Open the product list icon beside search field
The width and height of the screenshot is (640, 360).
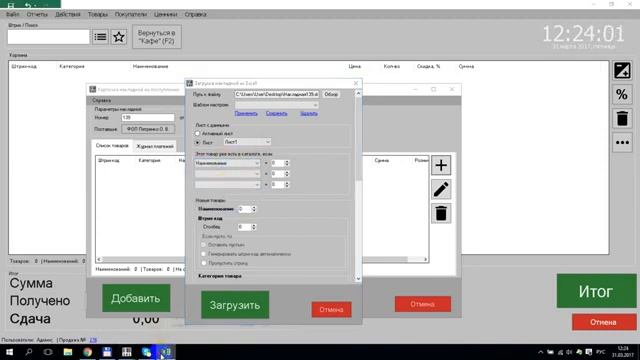click(x=100, y=37)
